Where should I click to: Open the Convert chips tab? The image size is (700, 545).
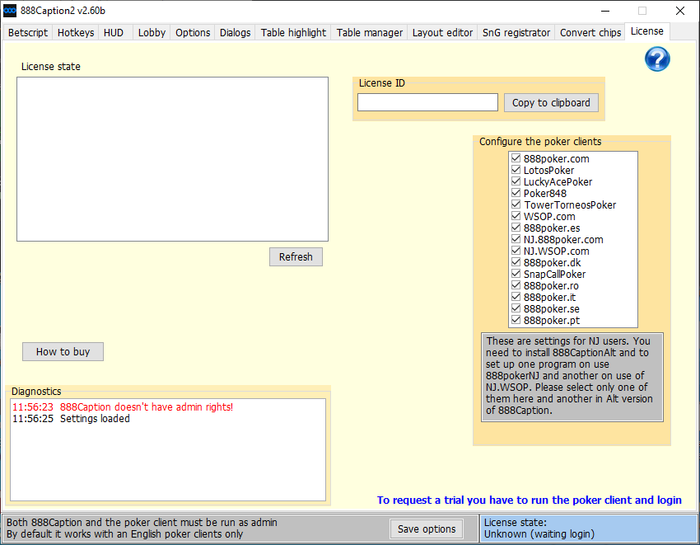(590, 33)
